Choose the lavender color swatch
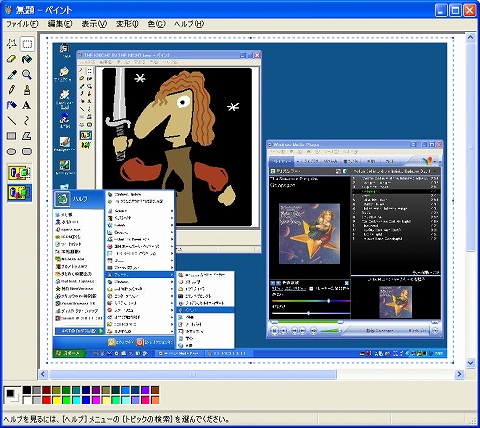This screenshot has width=480, height=428. [135, 400]
